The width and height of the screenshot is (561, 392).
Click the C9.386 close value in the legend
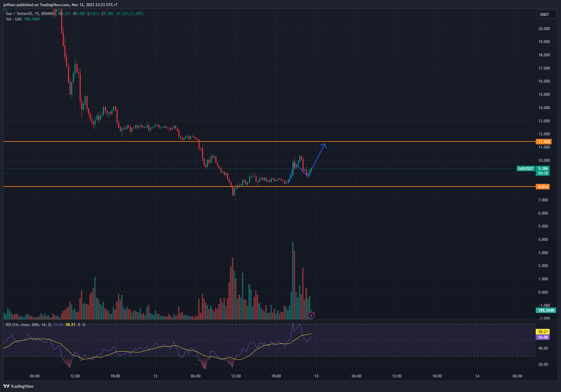pos(108,14)
